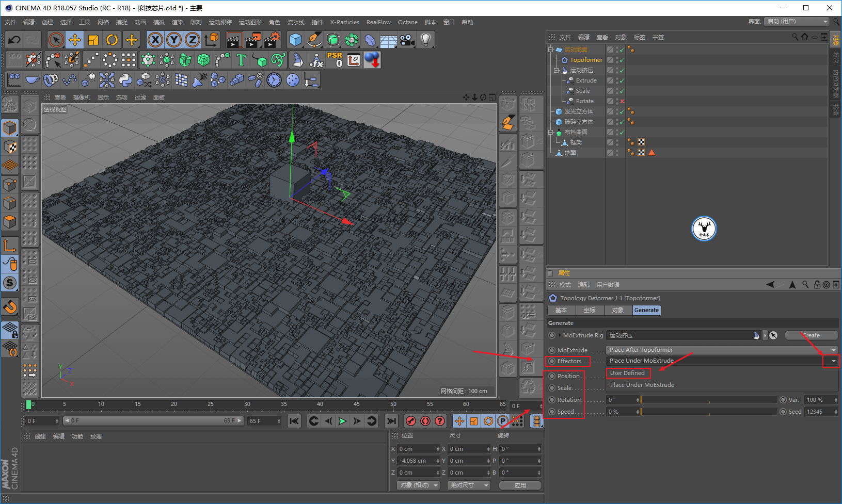The image size is (842, 504).
Task: Open the 对象 (相对) coordinate dropdown
Action: [419, 485]
